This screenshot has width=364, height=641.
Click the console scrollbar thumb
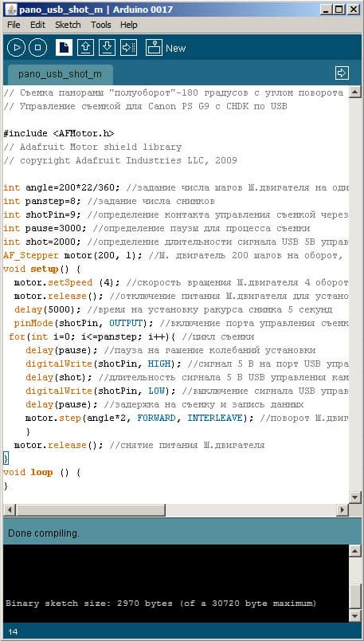point(354,596)
